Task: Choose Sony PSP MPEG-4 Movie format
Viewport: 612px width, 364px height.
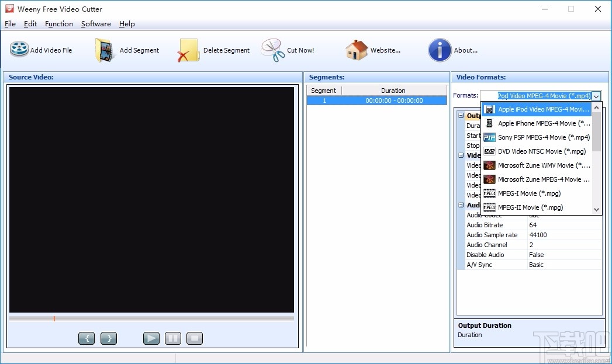Action: click(537, 137)
